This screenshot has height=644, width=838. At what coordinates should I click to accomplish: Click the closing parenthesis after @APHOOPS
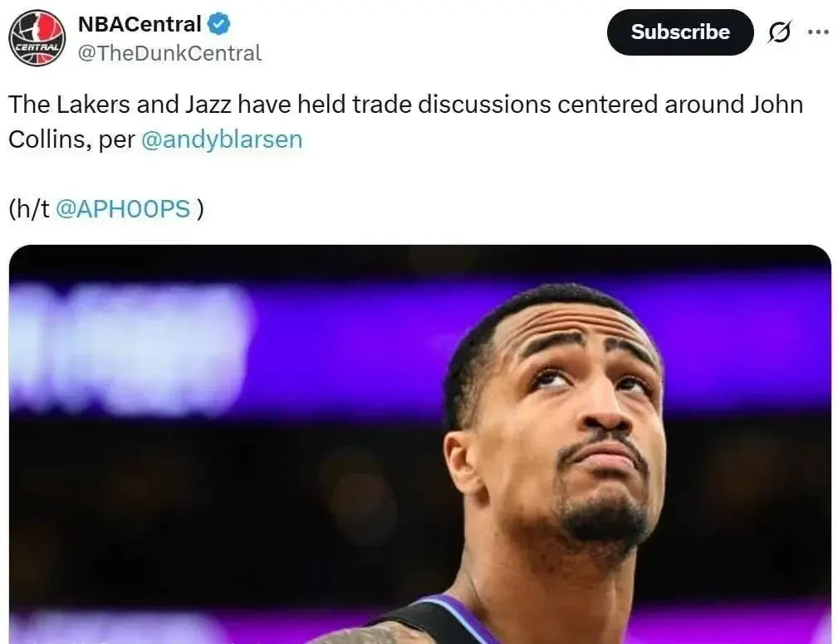click(200, 209)
